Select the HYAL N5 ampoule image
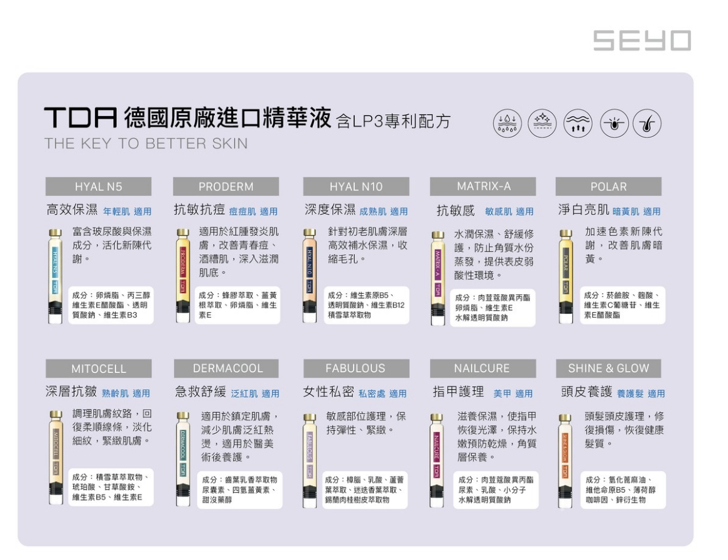Image resolution: width=728 pixels, height=560 pixels. point(55,275)
